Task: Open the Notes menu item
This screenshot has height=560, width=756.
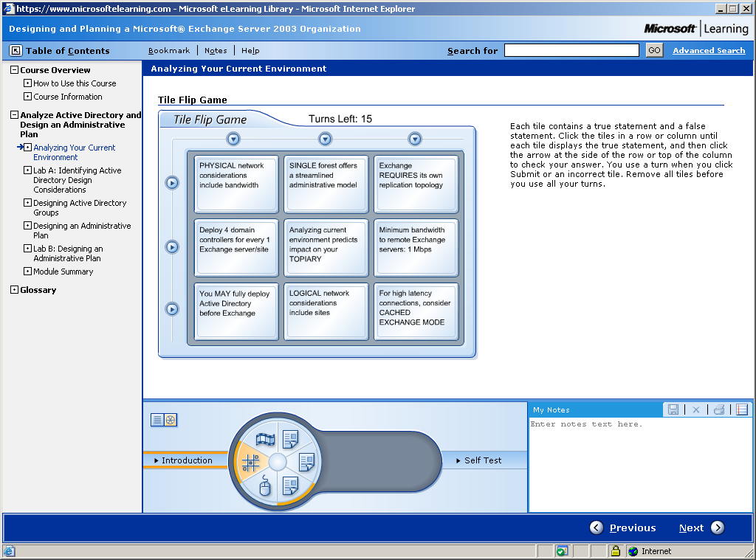Action: tap(216, 51)
